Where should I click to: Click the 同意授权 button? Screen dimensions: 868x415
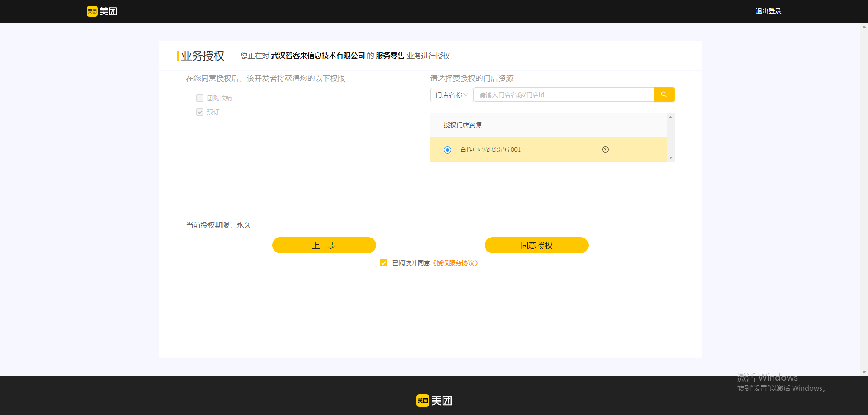pyautogui.click(x=537, y=245)
